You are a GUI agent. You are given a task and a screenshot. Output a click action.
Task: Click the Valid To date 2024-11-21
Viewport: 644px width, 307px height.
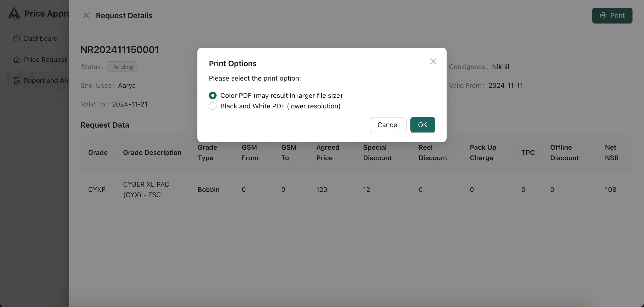click(130, 104)
